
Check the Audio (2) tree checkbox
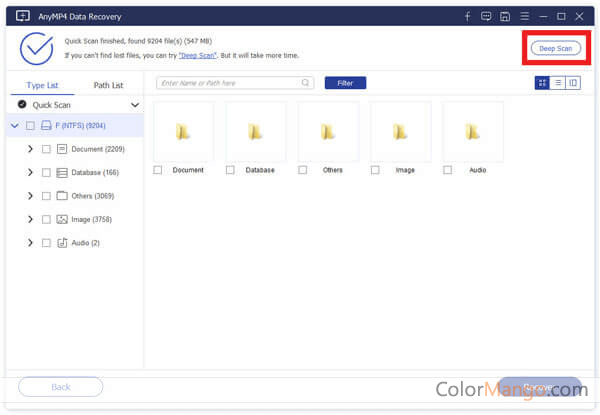pyautogui.click(x=46, y=243)
